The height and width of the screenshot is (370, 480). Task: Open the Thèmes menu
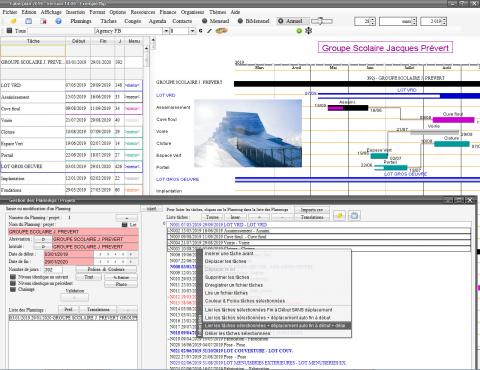pyautogui.click(x=218, y=12)
